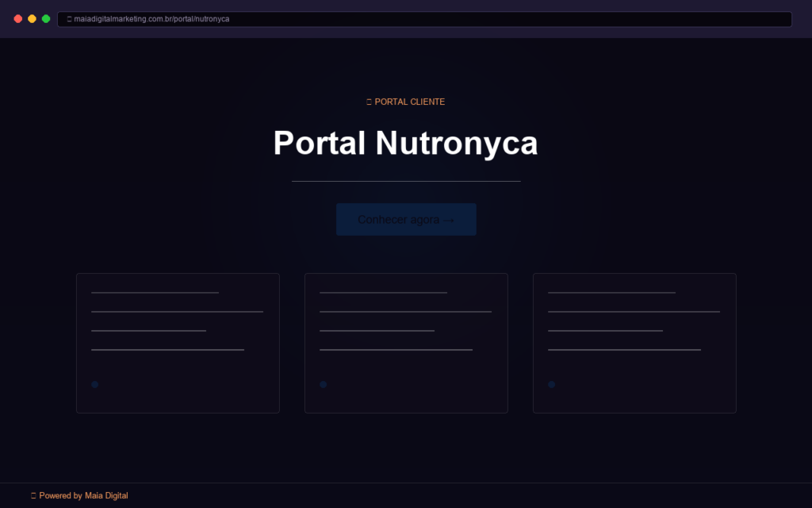Click the green maximize window button
The width and height of the screenshot is (812, 508).
(46, 19)
